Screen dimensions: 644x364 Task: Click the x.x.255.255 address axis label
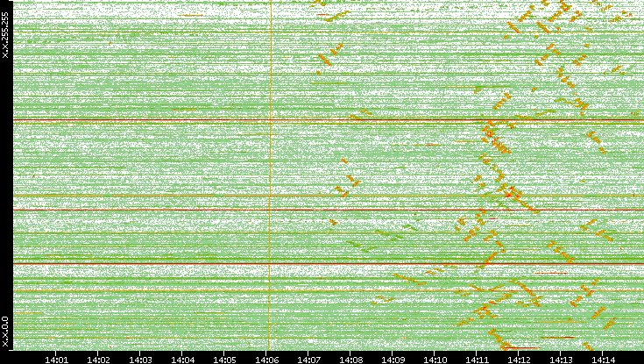(x=5, y=35)
